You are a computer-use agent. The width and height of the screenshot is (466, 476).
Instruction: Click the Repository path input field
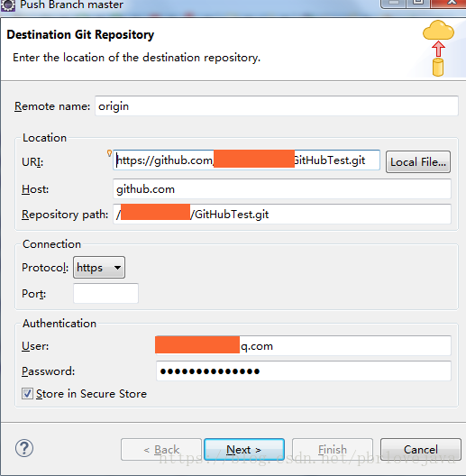(x=282, y=215)
